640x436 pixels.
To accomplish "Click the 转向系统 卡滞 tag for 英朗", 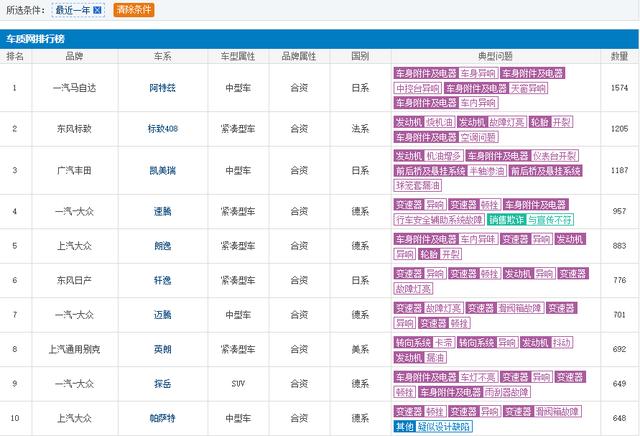I will click(424, 342).
